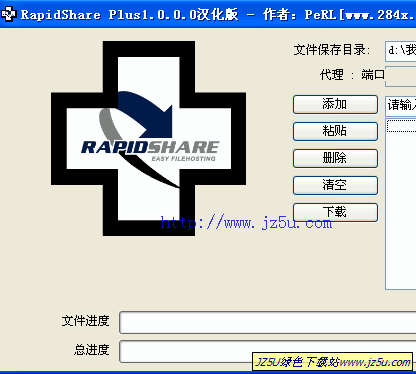
Task: Click the 添加 (Add) button
Action: (335, 104)
